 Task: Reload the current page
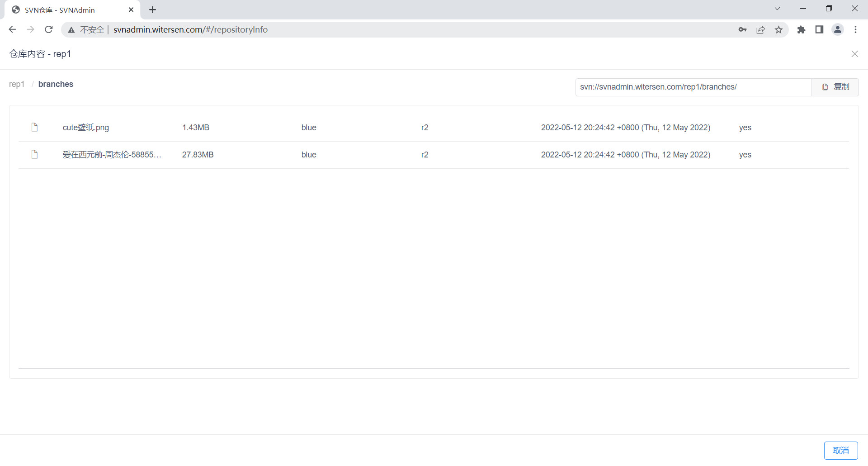coord(49,29)
